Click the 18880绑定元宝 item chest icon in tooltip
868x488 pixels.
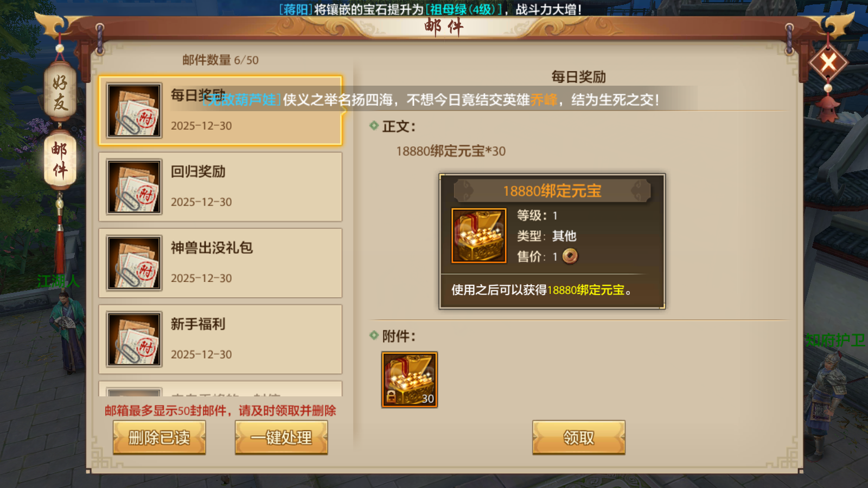[x=479, y=235]
